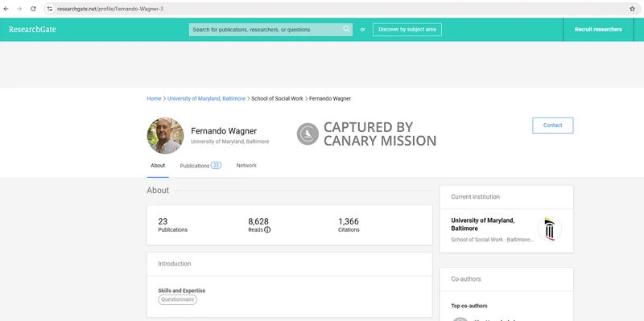Screen dimensions: 644x321
Task: Click Skills and Expertise label
Action: point(182,290)
